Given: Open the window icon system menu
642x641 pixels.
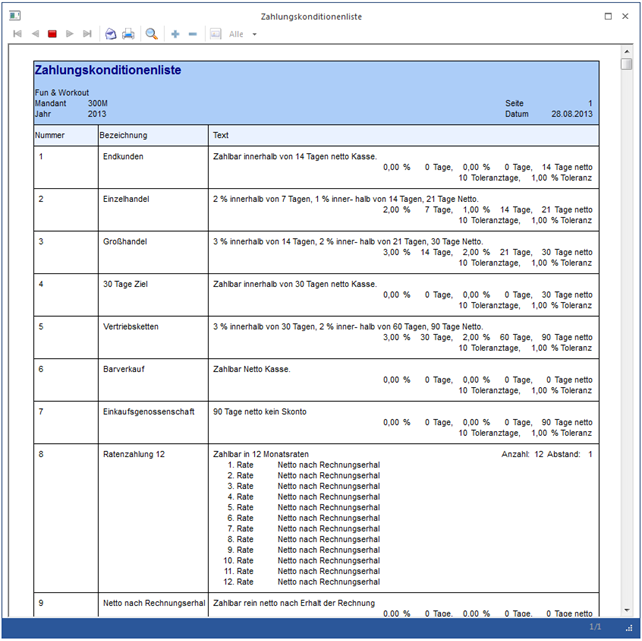Looking at the screenshot, I should [10, 16].
